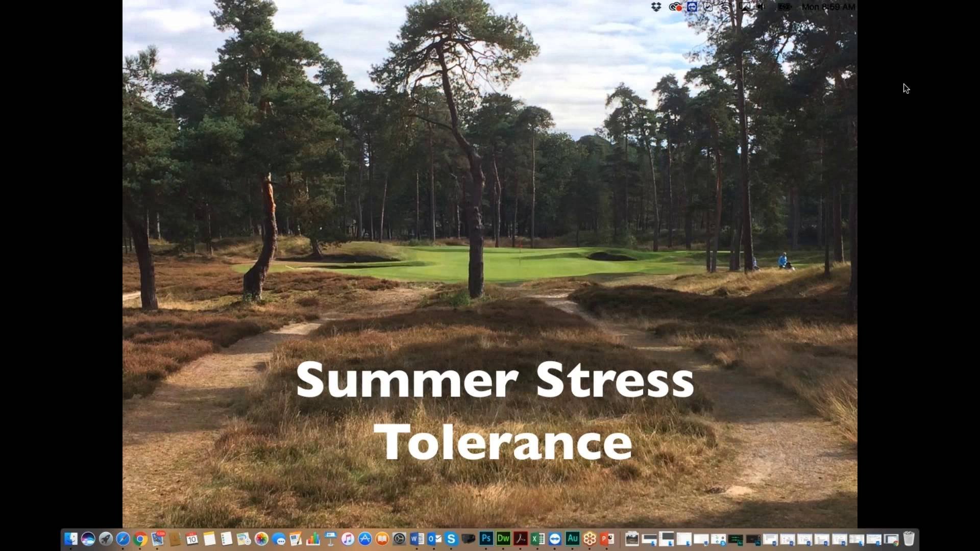Launch Adobe Dreamweaver from the dock

pyautogui.click(x=503, y=539)
